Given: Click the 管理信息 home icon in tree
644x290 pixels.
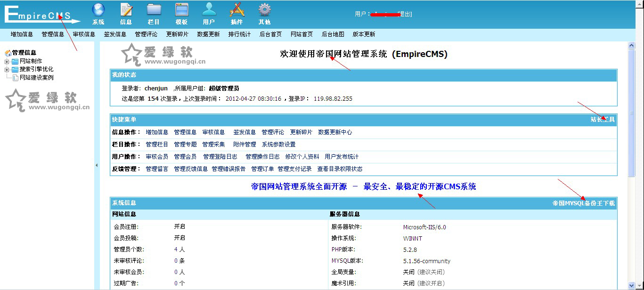Looking at the screenshot, I should (x=8, y=53).
